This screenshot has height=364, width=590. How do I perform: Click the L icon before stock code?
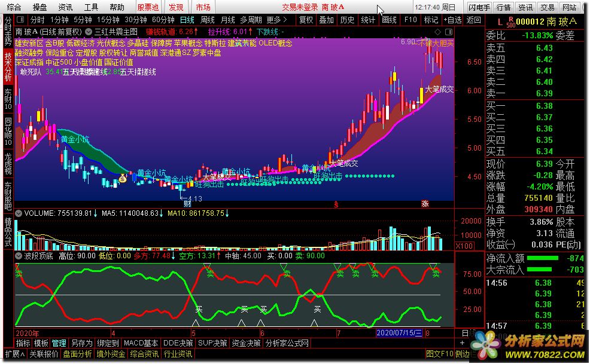point(500,22)
